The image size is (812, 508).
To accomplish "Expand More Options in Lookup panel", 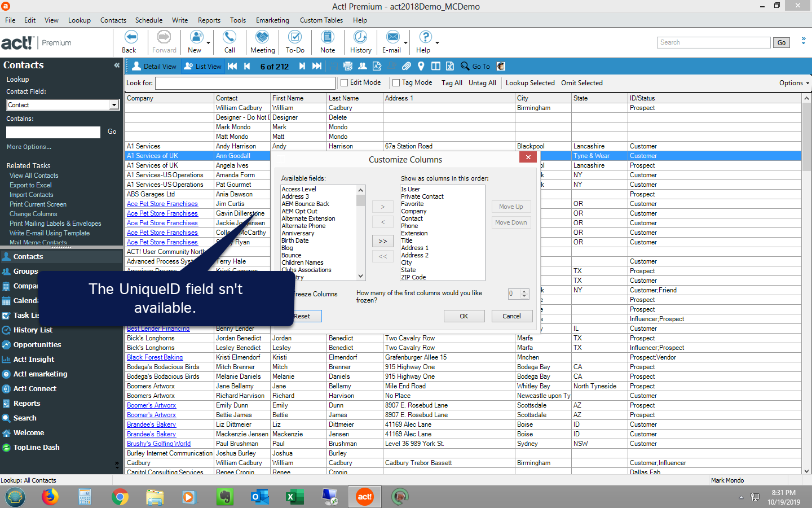I will pyautogui.click(x=29, y=147).
